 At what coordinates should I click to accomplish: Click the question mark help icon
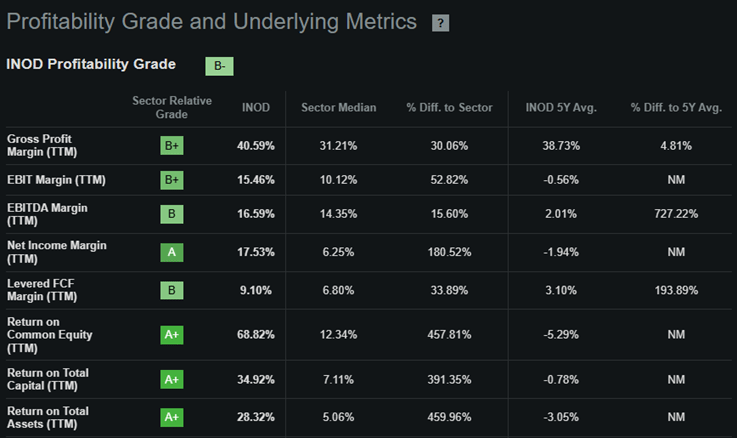coord(440,23)
